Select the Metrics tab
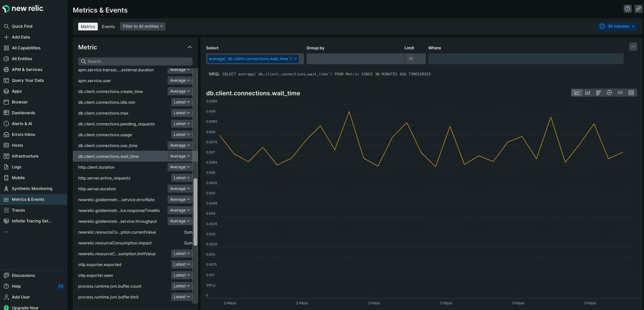 (88, 27)
